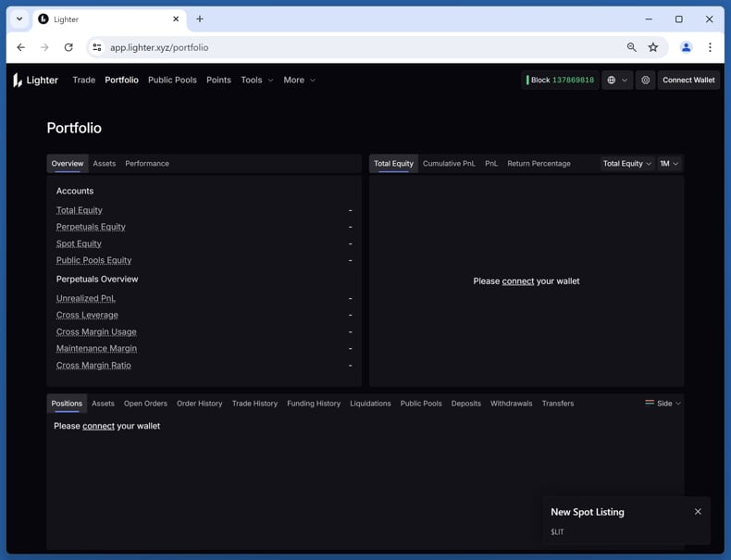This screenshot has height=560, width=731.
Task: Open the settings gear icon
Action: pyautogui.click(x=646, y=81)
